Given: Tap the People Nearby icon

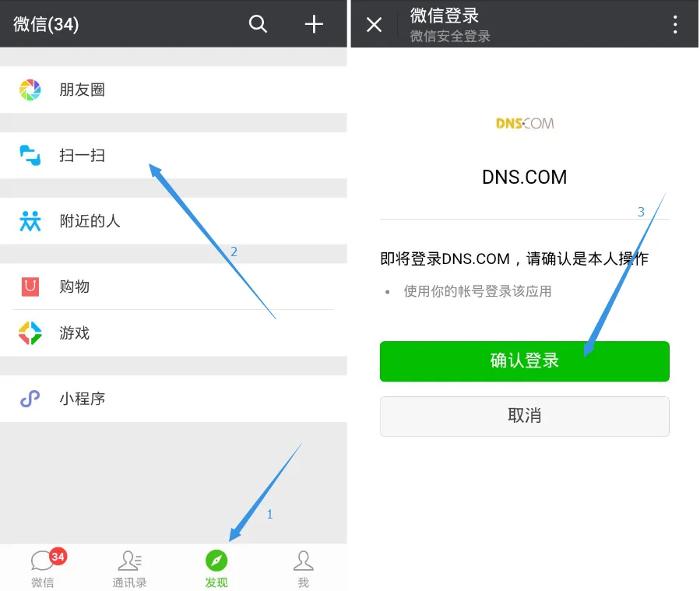Looking at the screenshot, I should [x=30, y=221].
